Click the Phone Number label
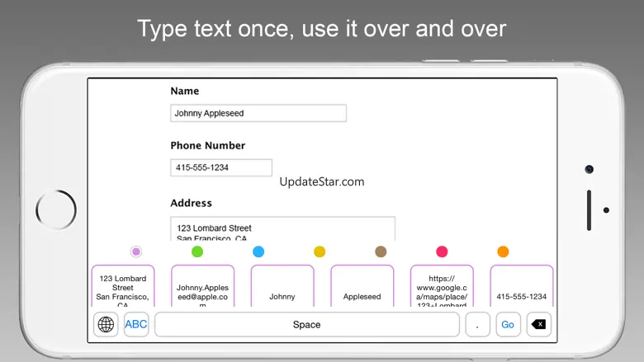 point(208,145)
